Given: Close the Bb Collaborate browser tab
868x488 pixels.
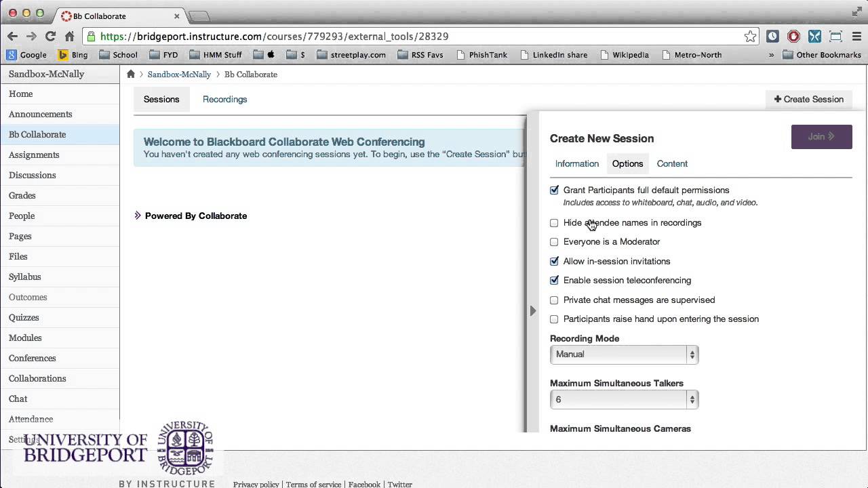Looking at the screenshot, I should pos(177,16).
